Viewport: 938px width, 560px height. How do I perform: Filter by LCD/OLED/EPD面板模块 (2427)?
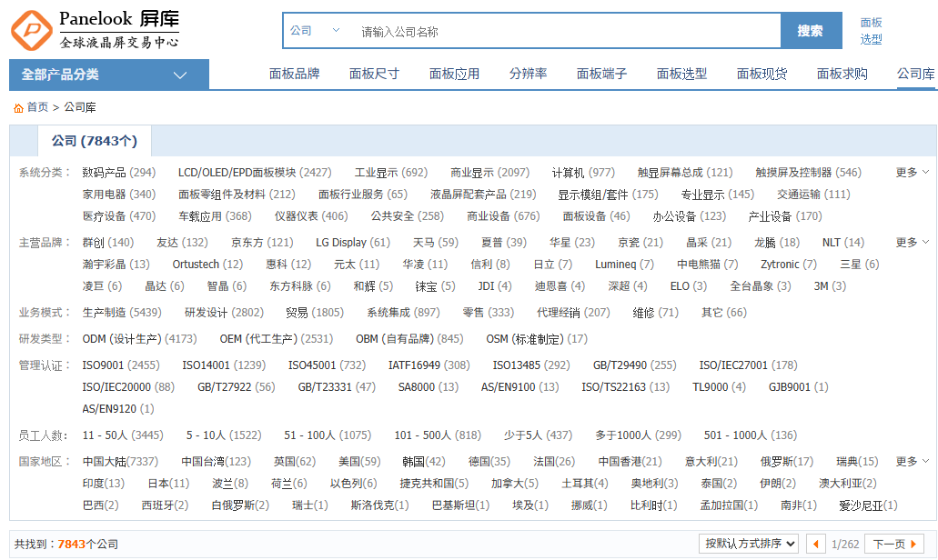pos(255,173)
